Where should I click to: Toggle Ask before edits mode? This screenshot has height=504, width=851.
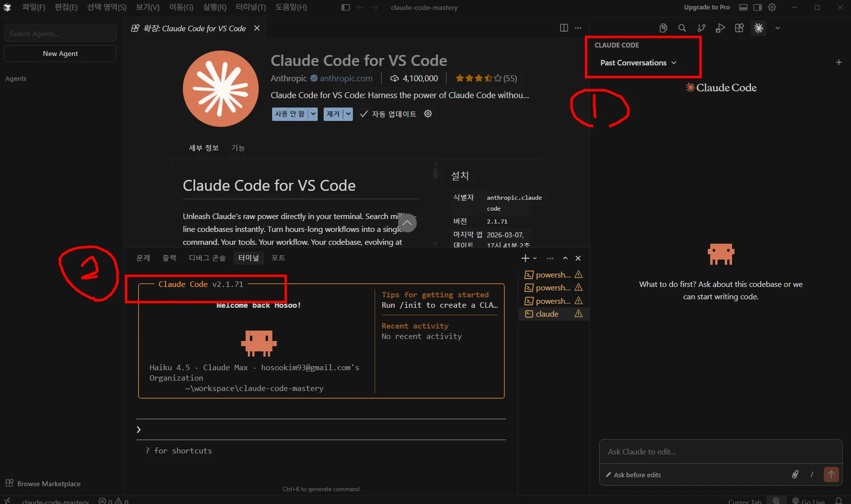click(x=633, y=475)
